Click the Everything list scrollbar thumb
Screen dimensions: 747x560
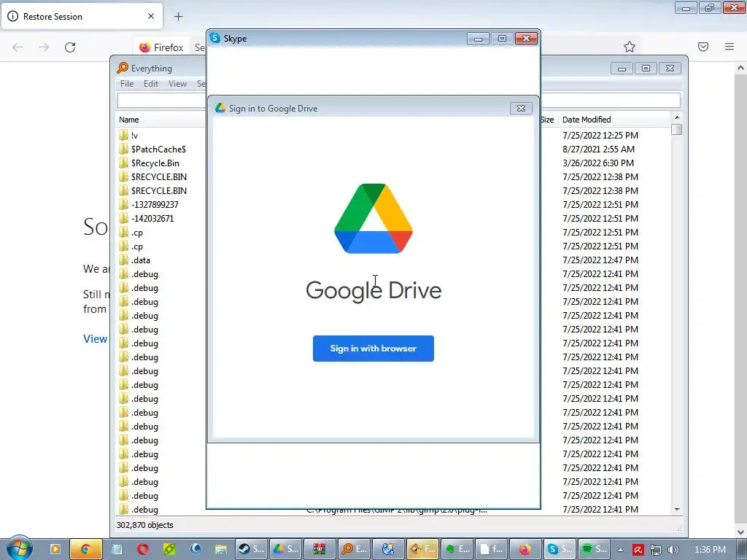tap(676, 130)
